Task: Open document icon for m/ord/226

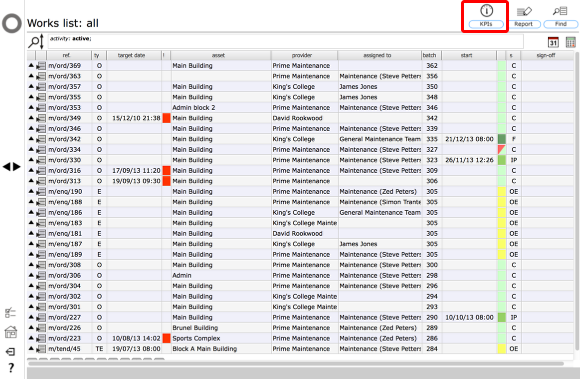Action: (41, 328)
